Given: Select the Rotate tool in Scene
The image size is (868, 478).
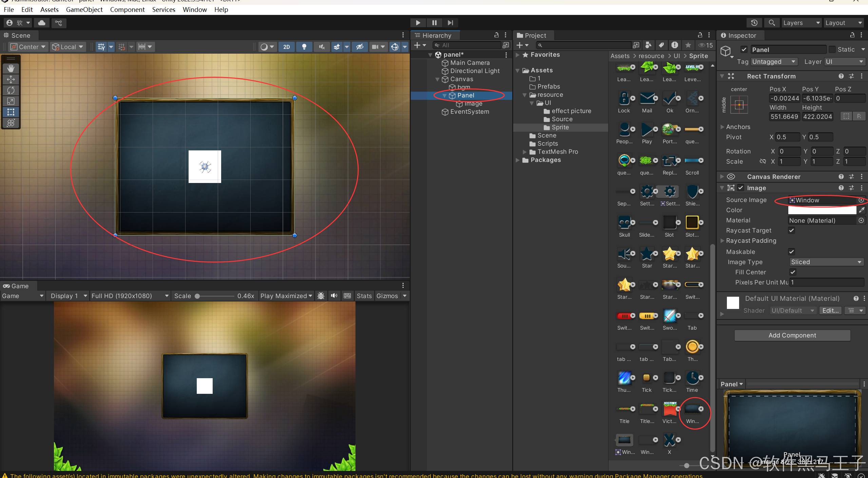Looking at the screenshot, I should [11, 90].
